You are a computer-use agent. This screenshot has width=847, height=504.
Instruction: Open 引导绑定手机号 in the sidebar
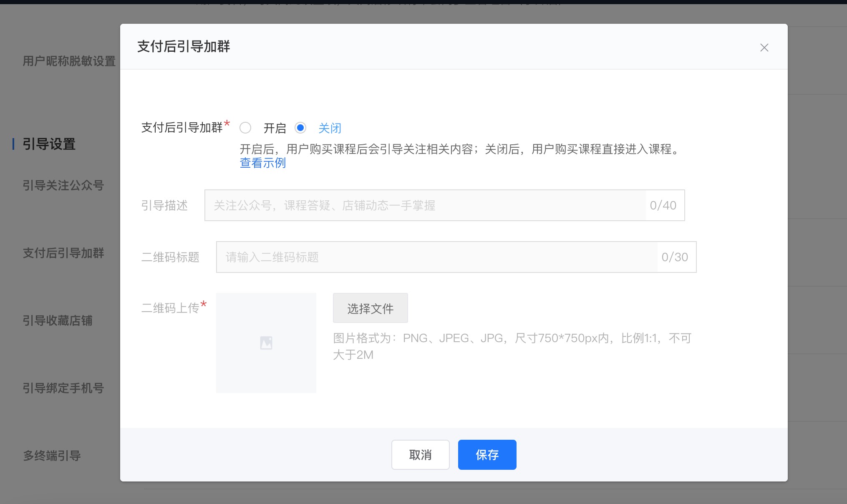click(63, 388)
